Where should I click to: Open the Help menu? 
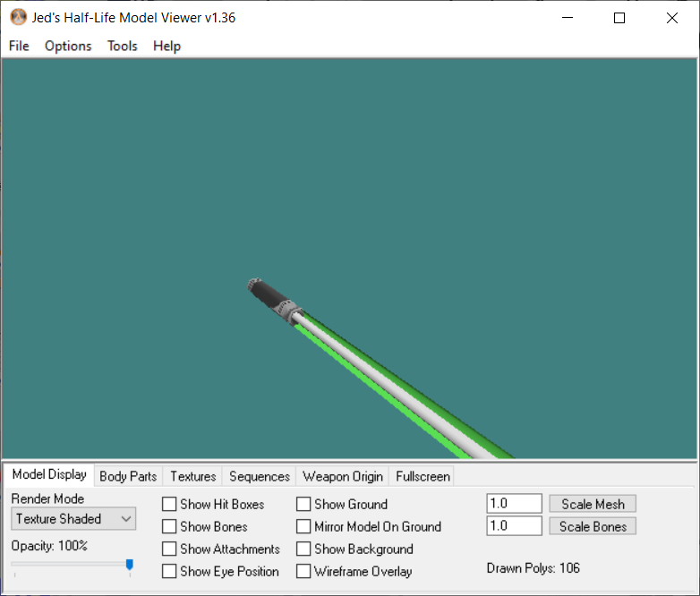(x=166, y=46)
